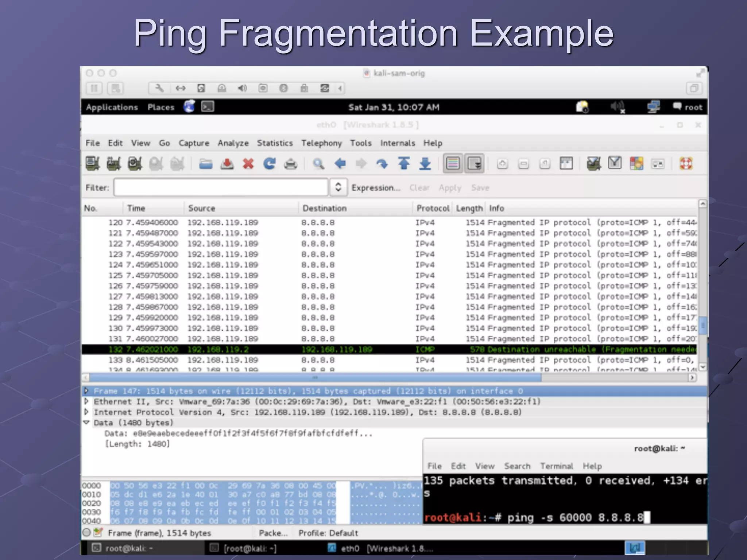Edit capture comments icon in status bar
747x560 pixels.
pyautogui.click(x=98, y=533)
